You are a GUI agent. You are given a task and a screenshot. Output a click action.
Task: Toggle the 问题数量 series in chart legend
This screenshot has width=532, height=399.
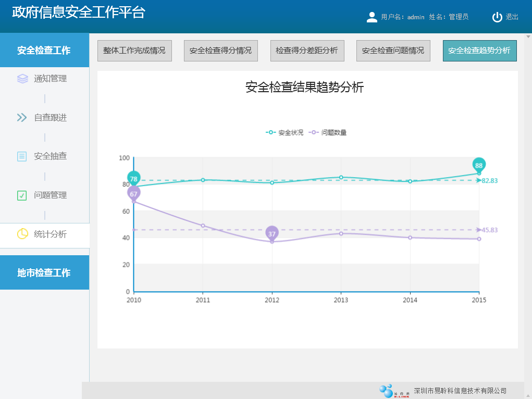[x=328, y=133]
